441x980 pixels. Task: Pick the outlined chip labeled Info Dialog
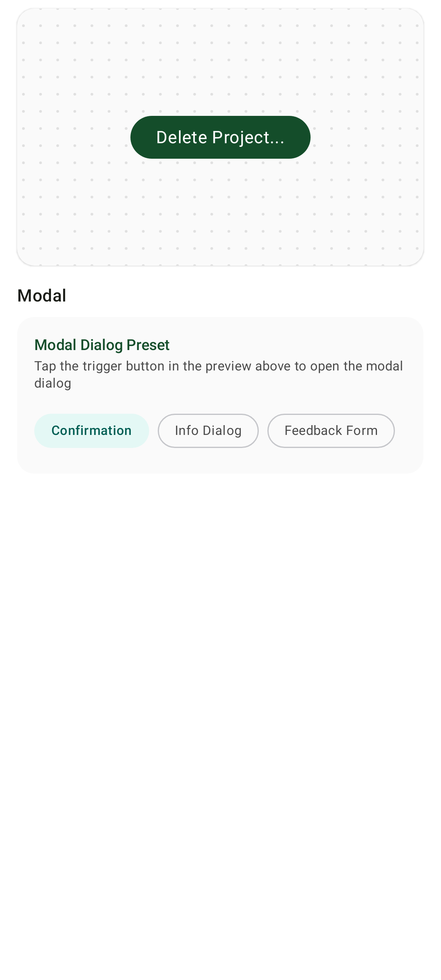tap(208, 430)
